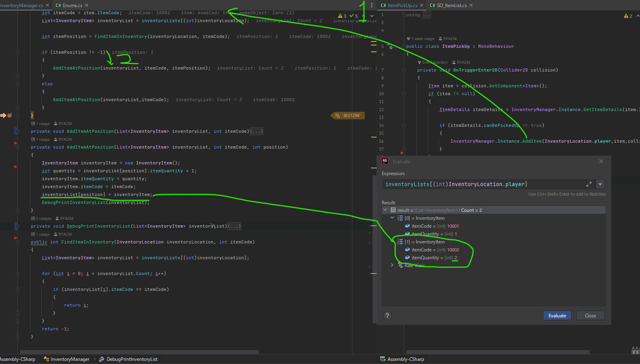This screenshot has height=364, width=640.
Task: Click the Rider logo in the Evaluate dialog
Action: (x=385, y=161)
